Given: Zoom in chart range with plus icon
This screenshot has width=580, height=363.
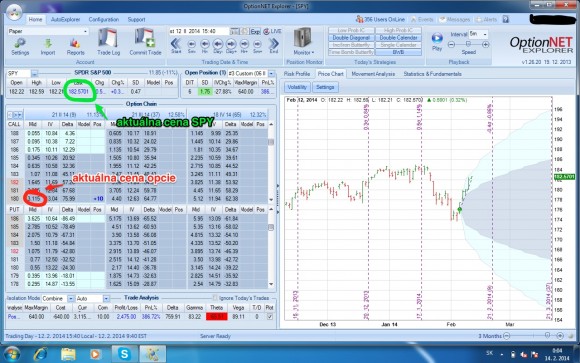Looking at the screenshot, I should click(560, 336).
